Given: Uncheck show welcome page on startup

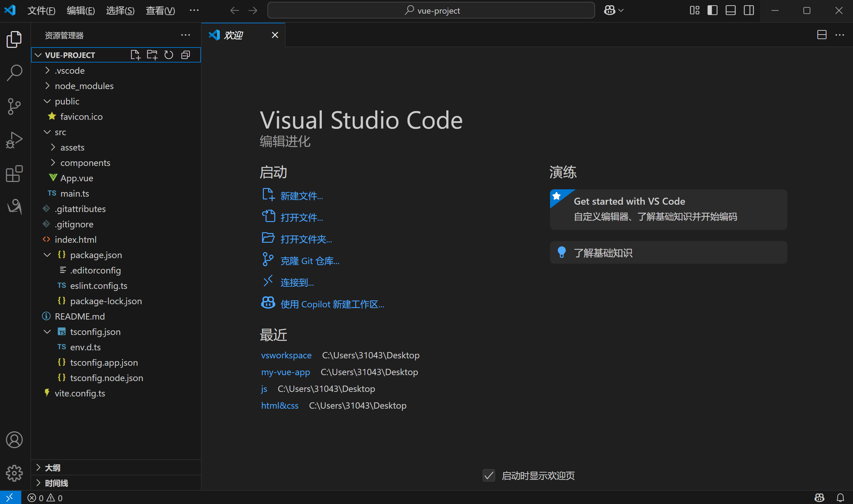Looking at the screenshot, I should pos(489,475).
